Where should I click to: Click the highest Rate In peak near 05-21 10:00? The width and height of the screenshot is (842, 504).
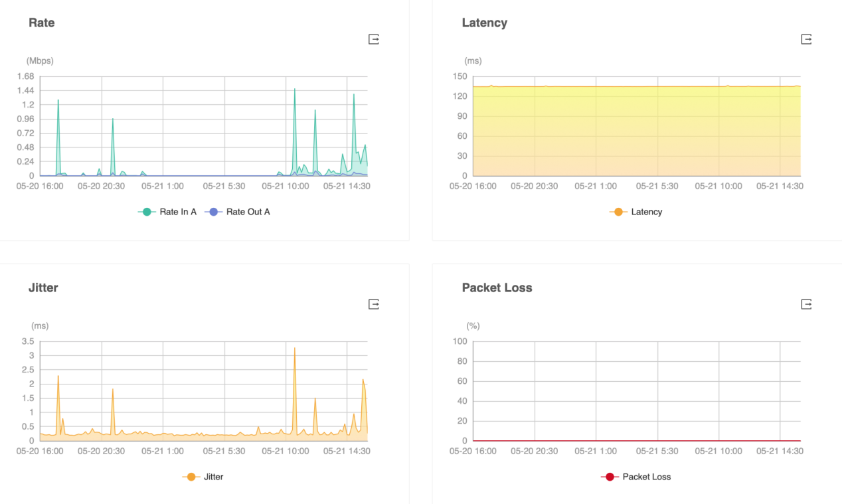tap(294, 90)
